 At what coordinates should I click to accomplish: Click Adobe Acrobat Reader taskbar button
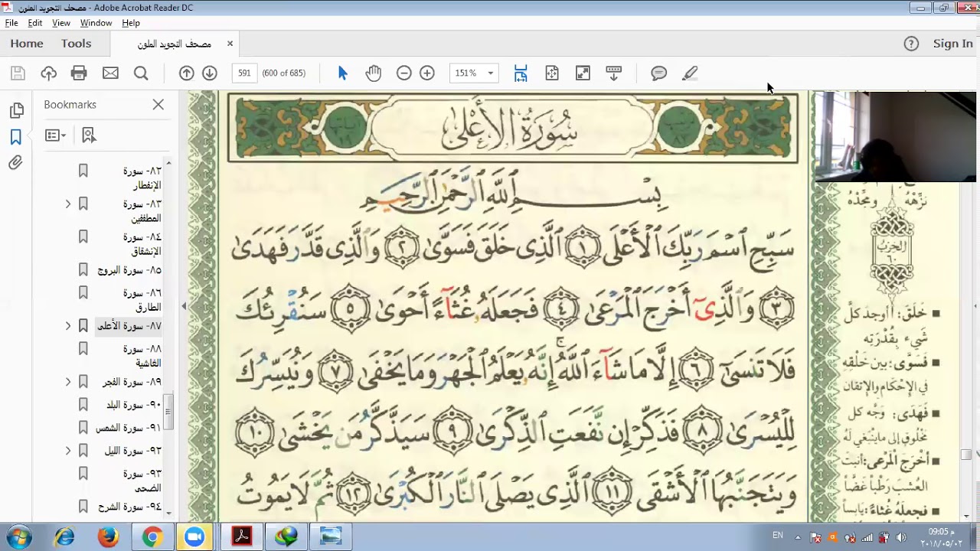point(242,537)
